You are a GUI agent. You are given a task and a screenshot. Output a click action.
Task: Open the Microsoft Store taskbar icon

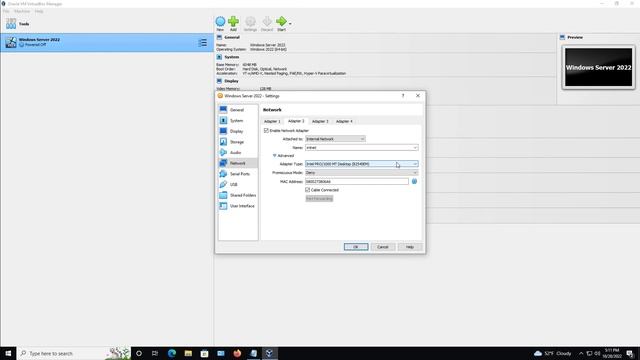point(204,353)
